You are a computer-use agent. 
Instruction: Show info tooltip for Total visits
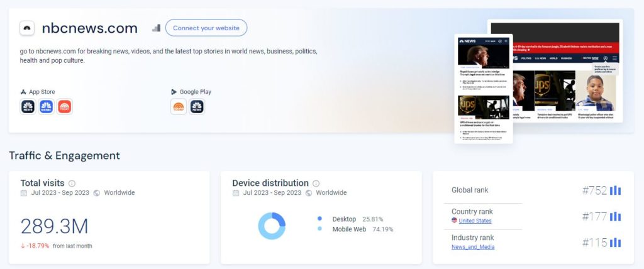[72, 184]
